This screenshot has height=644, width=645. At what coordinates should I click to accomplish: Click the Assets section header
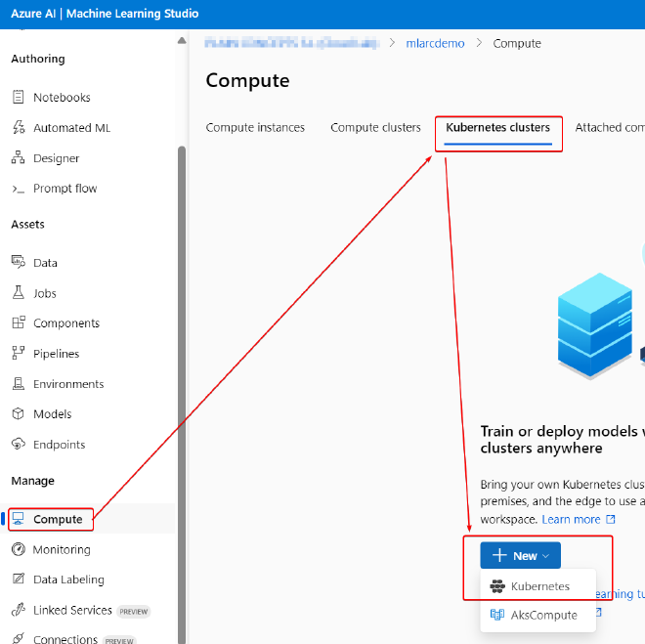(27, 224)
